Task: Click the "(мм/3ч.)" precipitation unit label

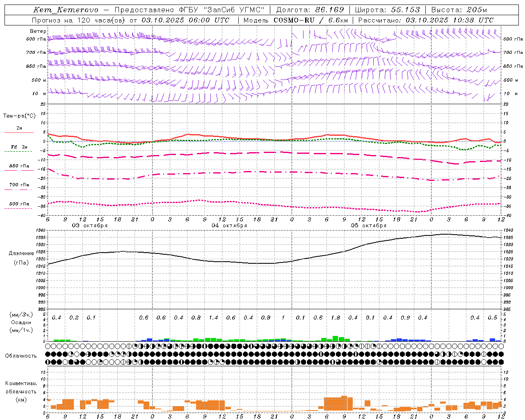Action: pos(21,315)
